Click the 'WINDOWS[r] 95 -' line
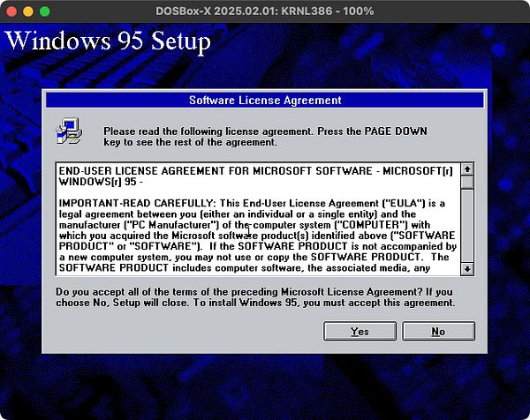The height and width of the screenshot is (420, 530). 101,182
